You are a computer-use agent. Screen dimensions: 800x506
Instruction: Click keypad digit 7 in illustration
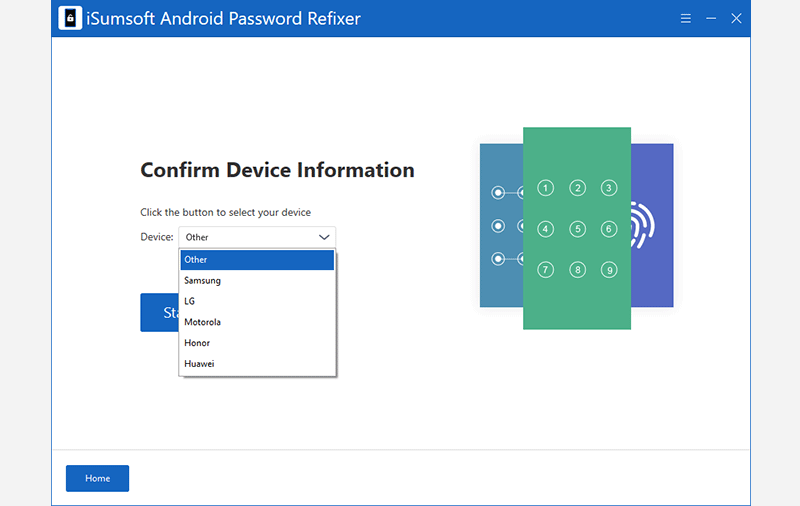click(545, 270)
